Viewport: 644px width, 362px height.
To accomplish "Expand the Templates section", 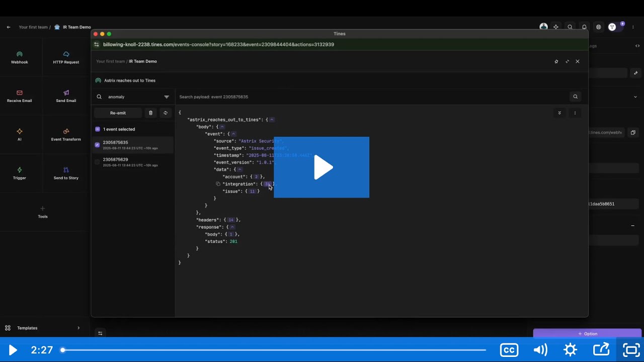I will (x=43, y=328).
